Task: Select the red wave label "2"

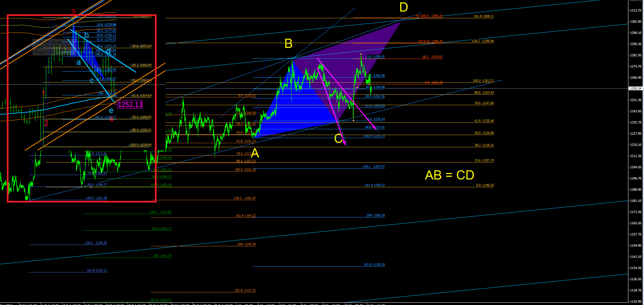Action: 46,123
